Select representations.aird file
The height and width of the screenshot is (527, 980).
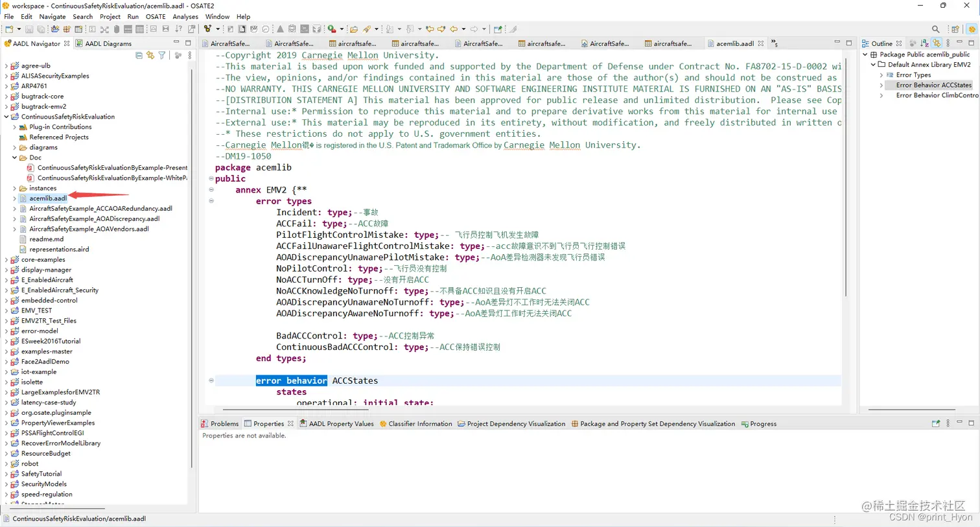59,250
